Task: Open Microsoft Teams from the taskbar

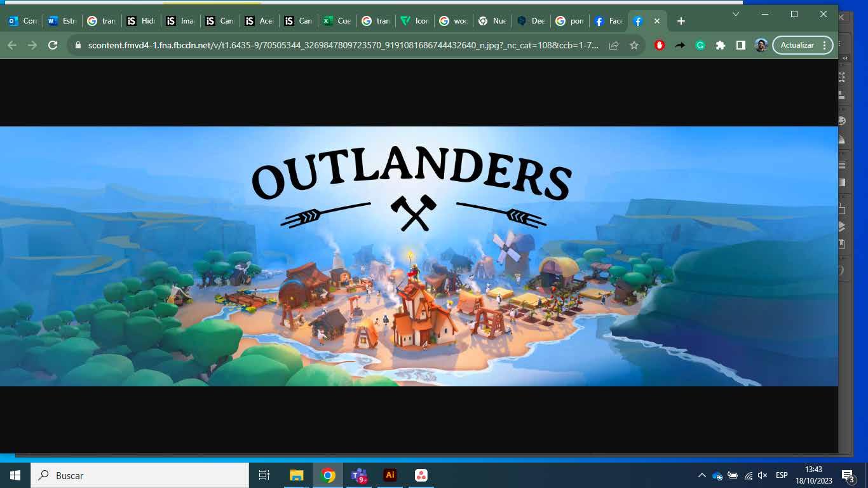Action: pos(359,475)
